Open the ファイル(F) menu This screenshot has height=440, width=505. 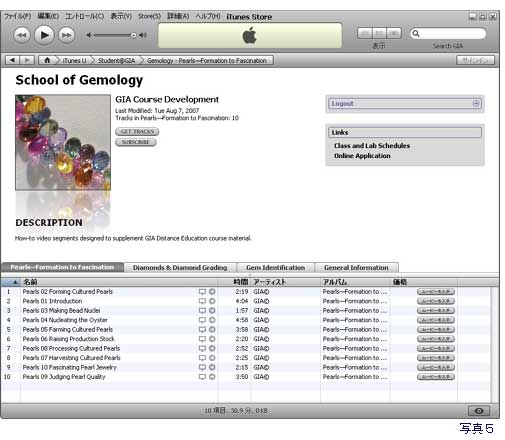(x=17, y=16)
